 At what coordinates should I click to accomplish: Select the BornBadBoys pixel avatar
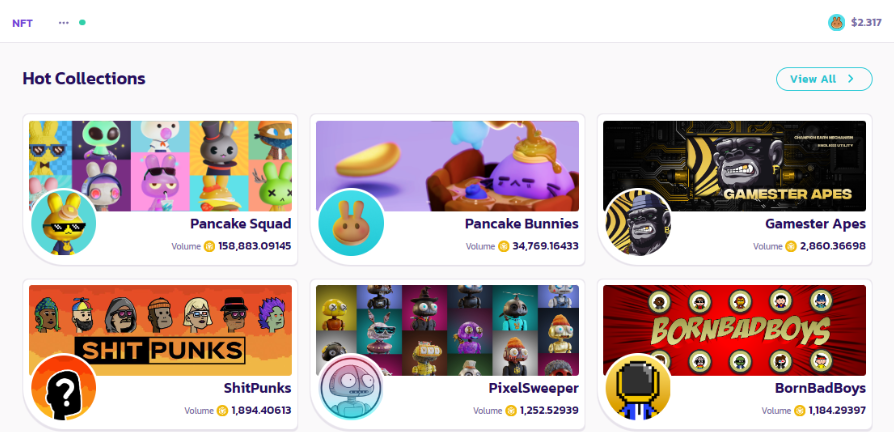point(638,388)
